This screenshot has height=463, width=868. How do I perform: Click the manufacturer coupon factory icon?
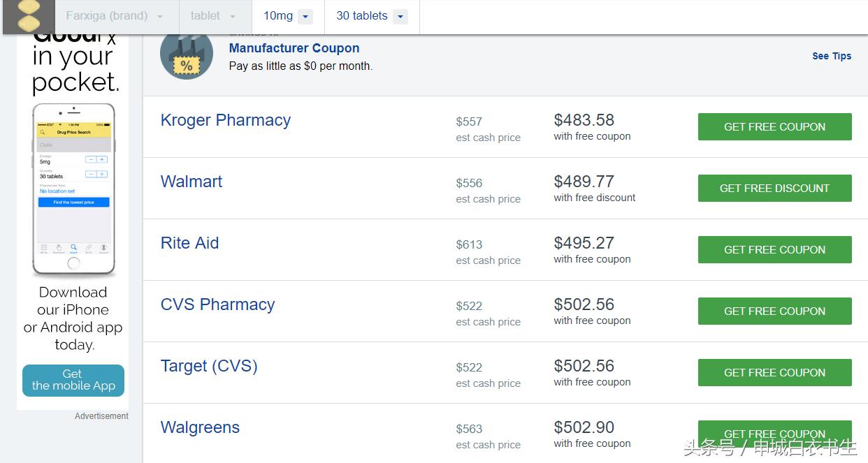coord(186,54)
